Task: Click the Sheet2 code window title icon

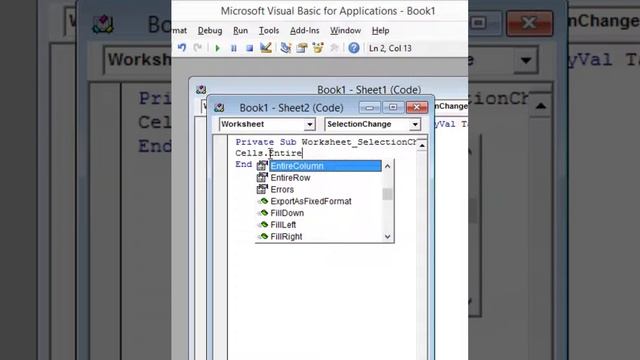Action: (219, 108)
